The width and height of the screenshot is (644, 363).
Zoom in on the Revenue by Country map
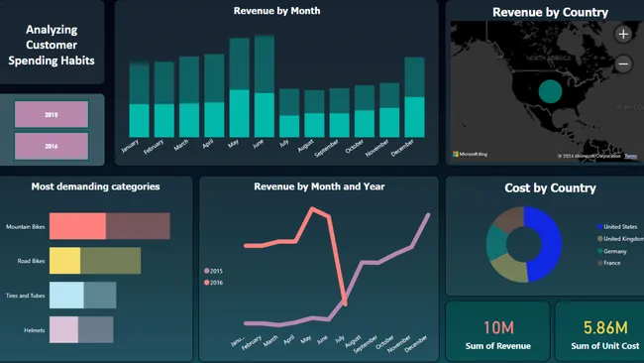coord(623,34)
